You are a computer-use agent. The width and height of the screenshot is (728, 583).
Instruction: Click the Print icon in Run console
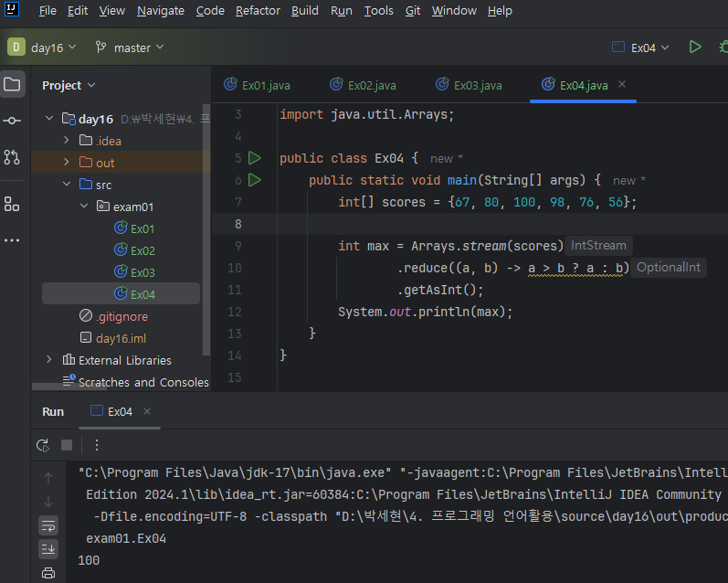(x=48, y=573)
